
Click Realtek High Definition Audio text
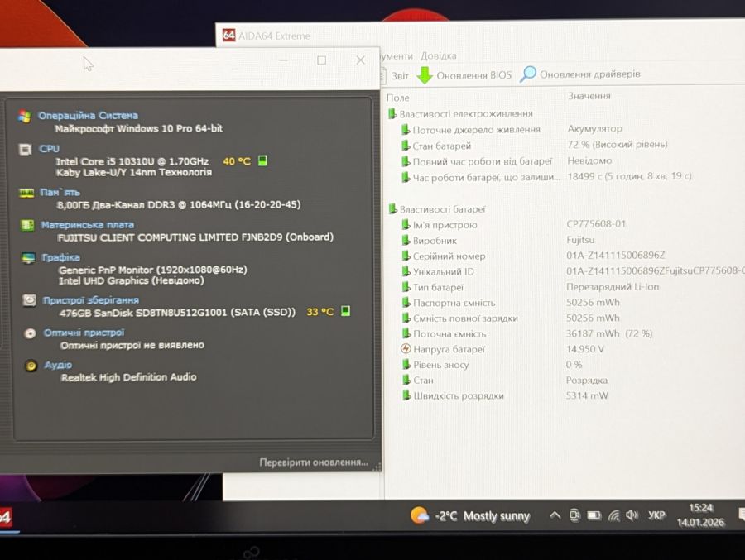(129, 377)
